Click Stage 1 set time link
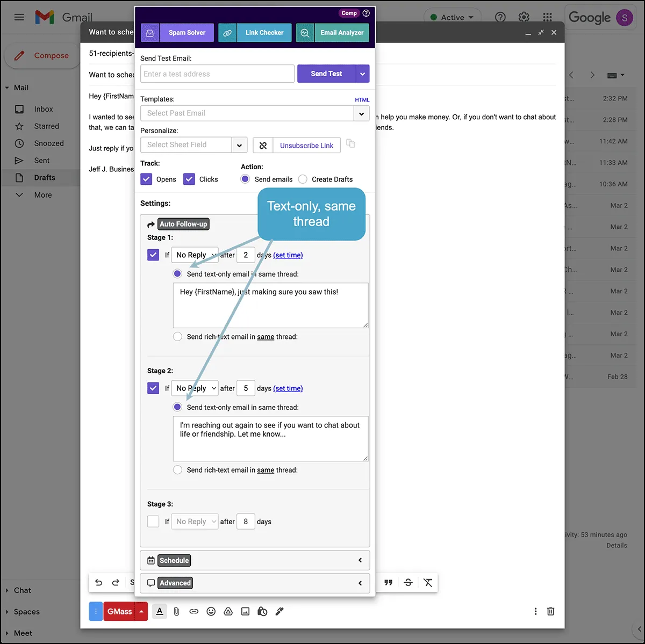 [x=288, y=255]
